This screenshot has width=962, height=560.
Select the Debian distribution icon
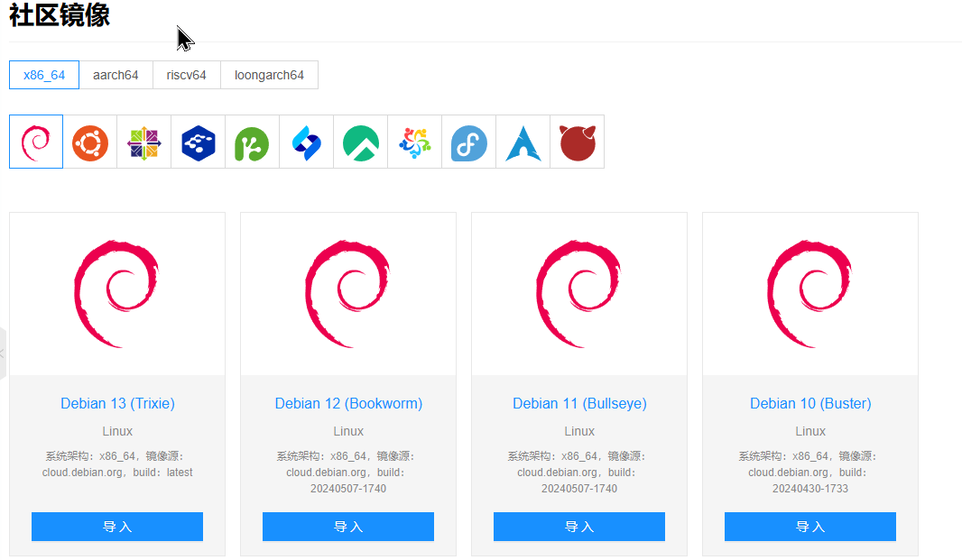coord(36,142)
